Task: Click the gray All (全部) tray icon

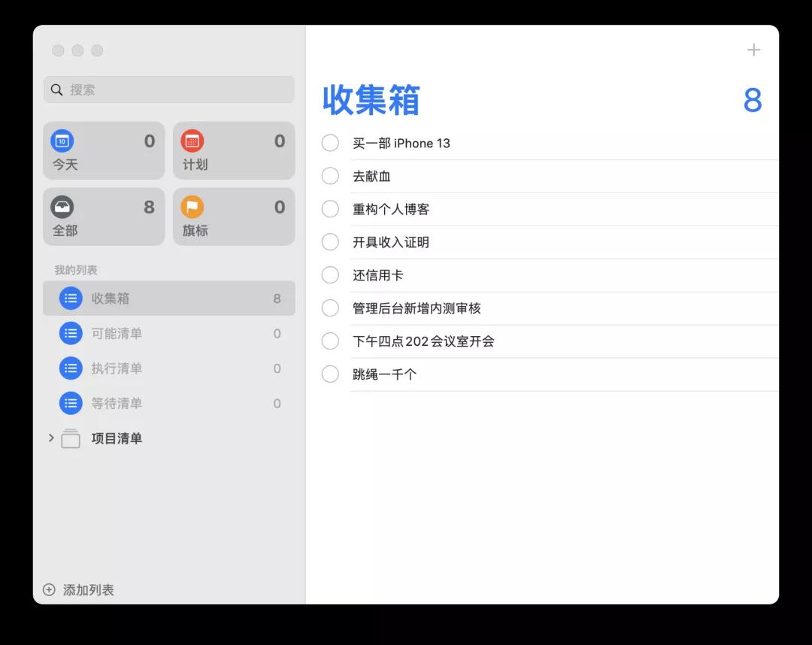Action: click(62, 207)
